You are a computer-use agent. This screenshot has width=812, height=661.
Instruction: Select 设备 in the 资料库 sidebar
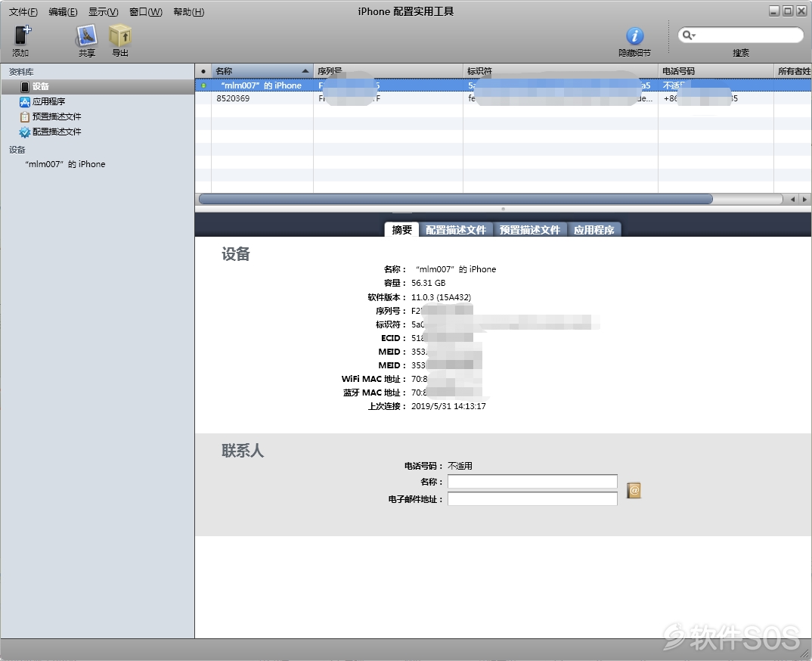point(98,86)
